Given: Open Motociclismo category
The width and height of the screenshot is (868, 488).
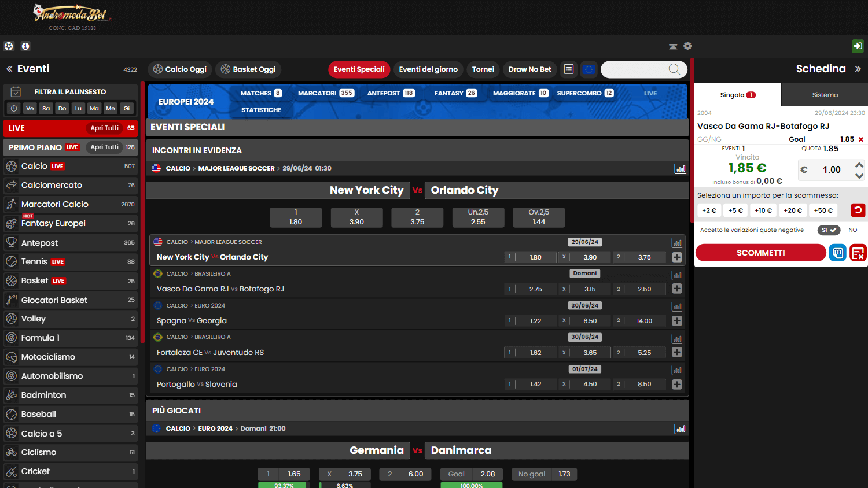Looking at the screenshot, I should tap(71, 357).
